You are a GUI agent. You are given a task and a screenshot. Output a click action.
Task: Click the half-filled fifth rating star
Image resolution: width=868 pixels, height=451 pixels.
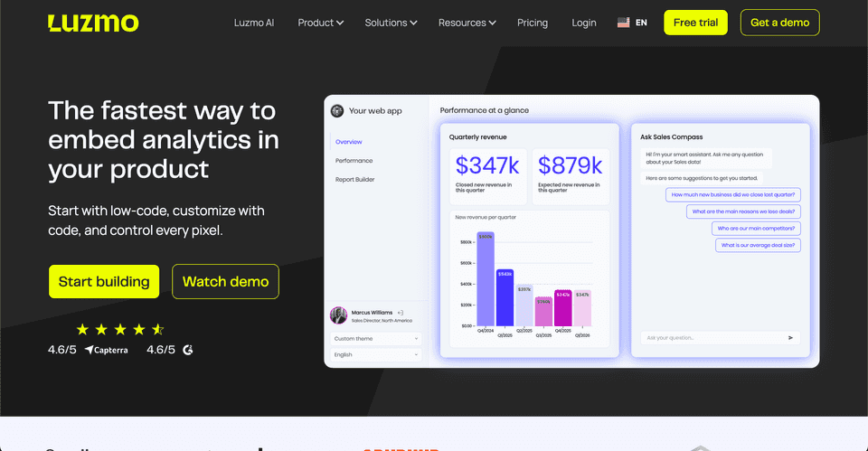pos(157,330)
